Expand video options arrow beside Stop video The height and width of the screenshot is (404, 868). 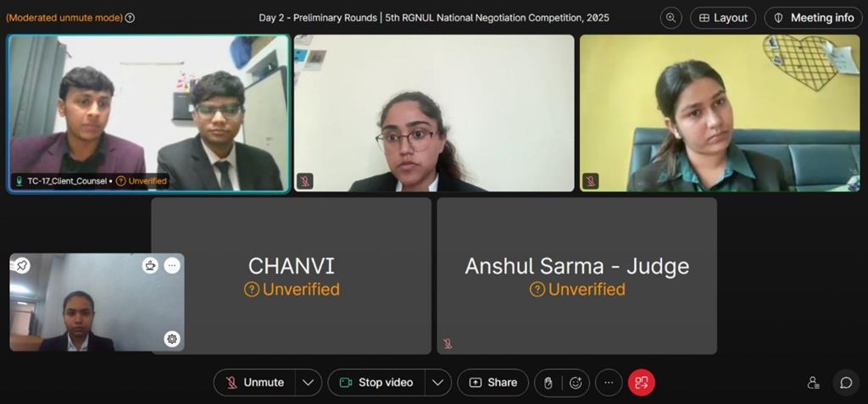point(438,383)
